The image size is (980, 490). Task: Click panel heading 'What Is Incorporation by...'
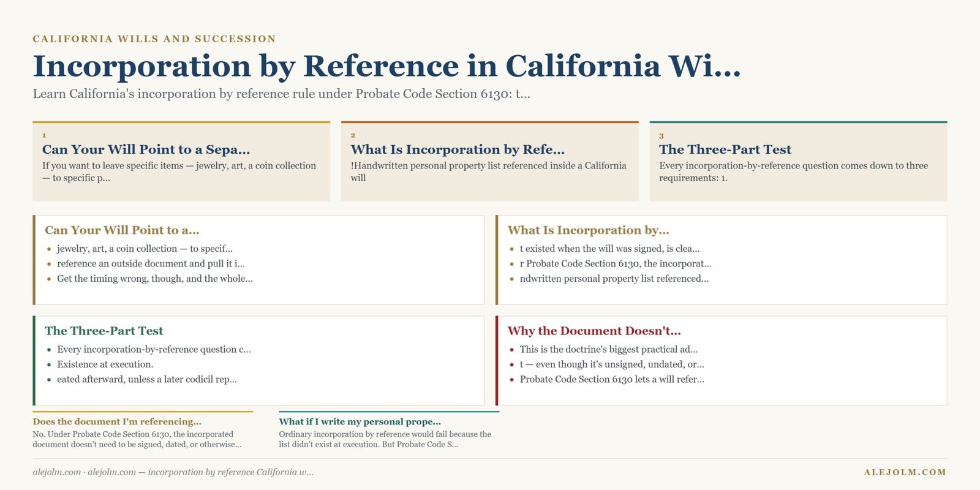click(588, 230)
